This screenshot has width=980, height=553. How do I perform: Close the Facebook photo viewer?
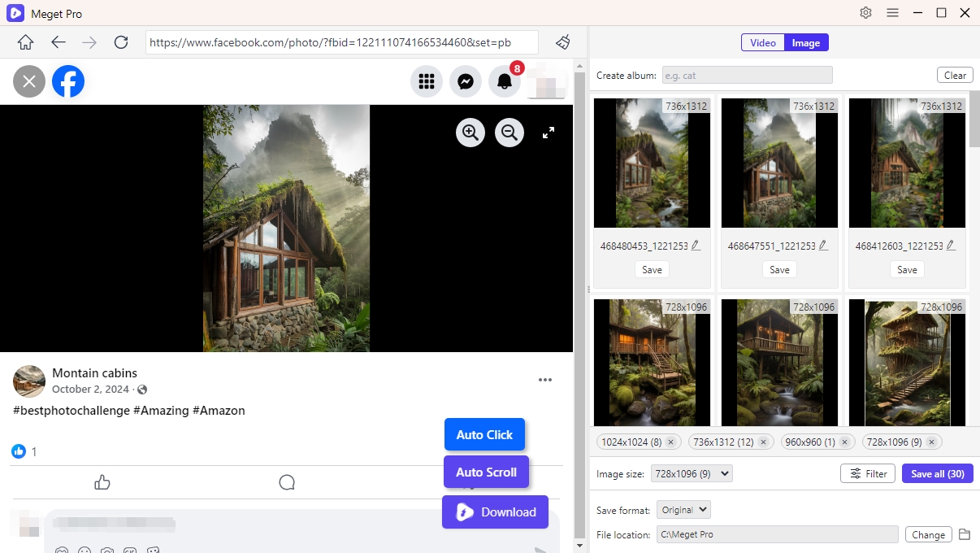point(29,81)
